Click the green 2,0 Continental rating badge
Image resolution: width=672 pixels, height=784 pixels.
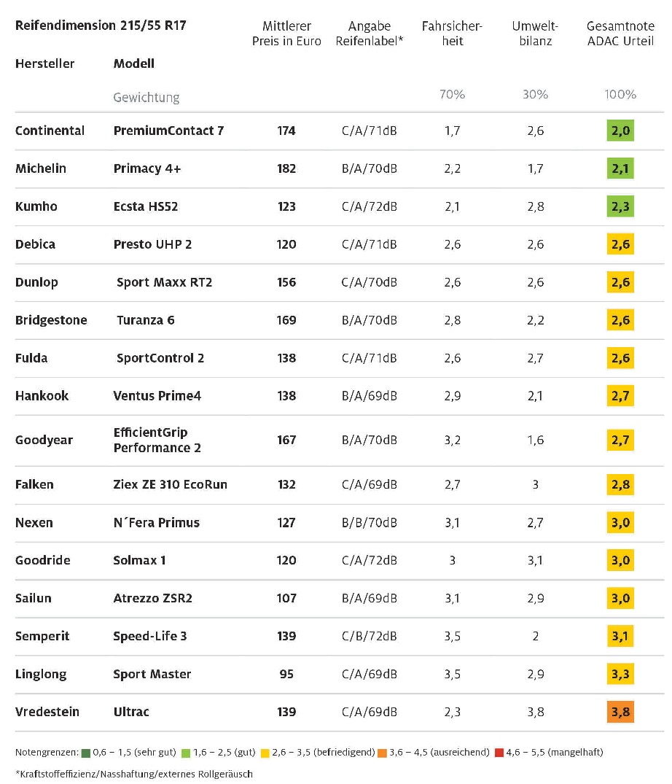point(620,131)
